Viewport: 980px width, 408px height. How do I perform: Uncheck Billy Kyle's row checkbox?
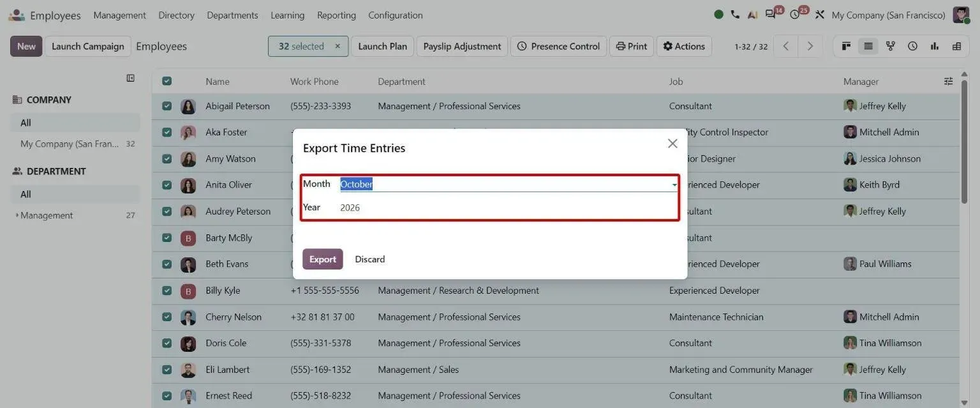pyautogui.click(x=167, y=291)
